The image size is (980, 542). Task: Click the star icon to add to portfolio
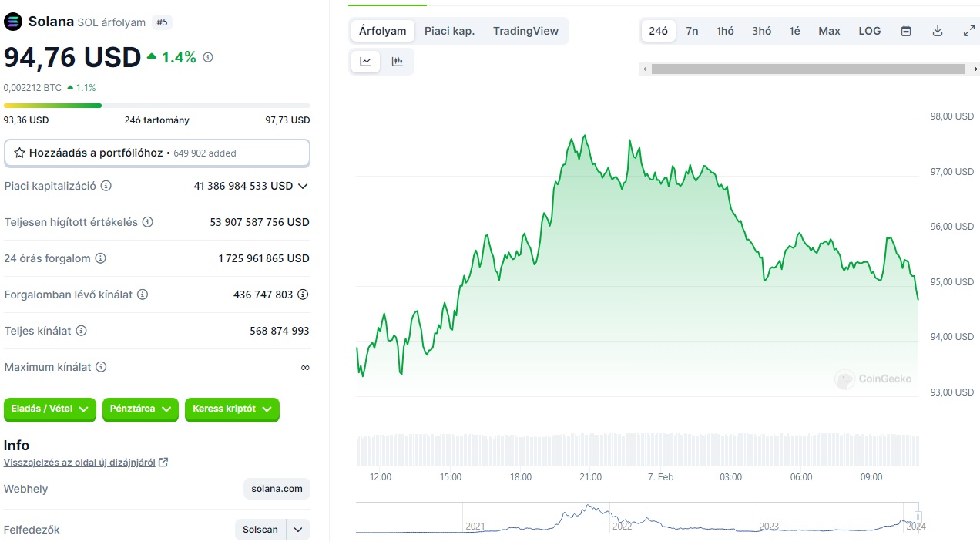point(19,153)
